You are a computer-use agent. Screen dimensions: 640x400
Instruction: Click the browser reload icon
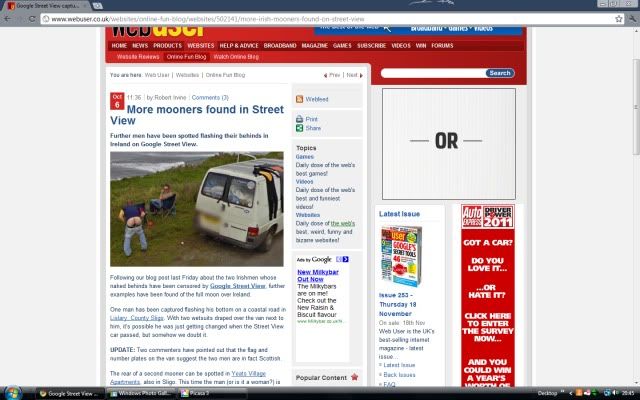[32, 19]
